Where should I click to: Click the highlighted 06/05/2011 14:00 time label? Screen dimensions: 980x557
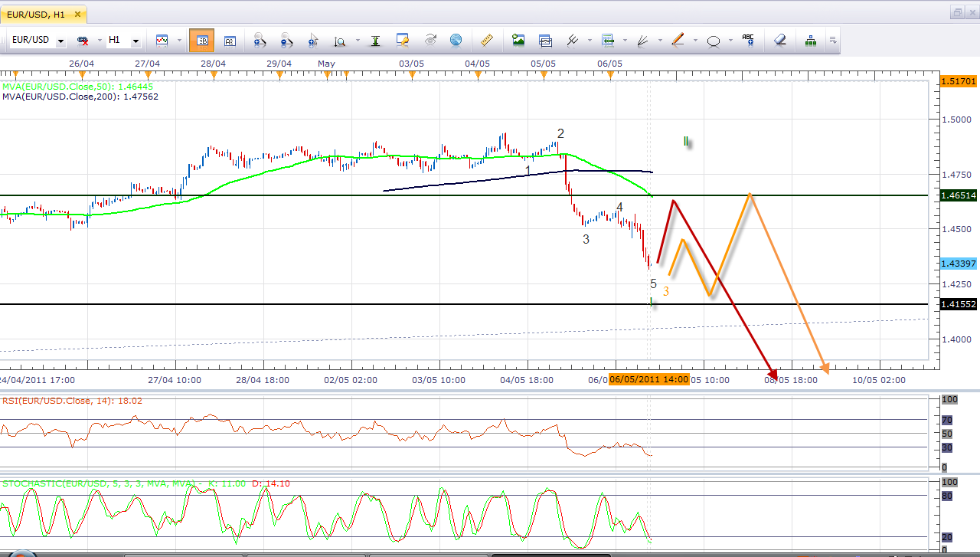[649, 379]
